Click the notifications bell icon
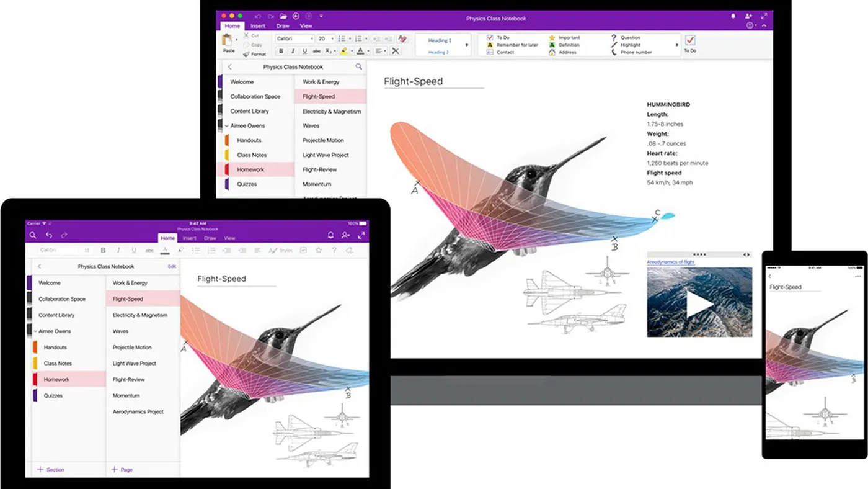Image resolution: width=868 pixels, height=489 pixels. 733,17
